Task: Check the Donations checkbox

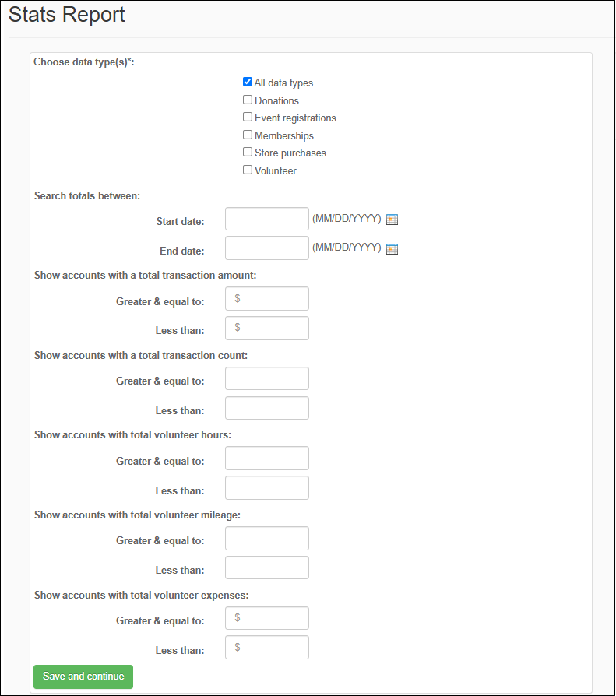Action: (248, 100)
